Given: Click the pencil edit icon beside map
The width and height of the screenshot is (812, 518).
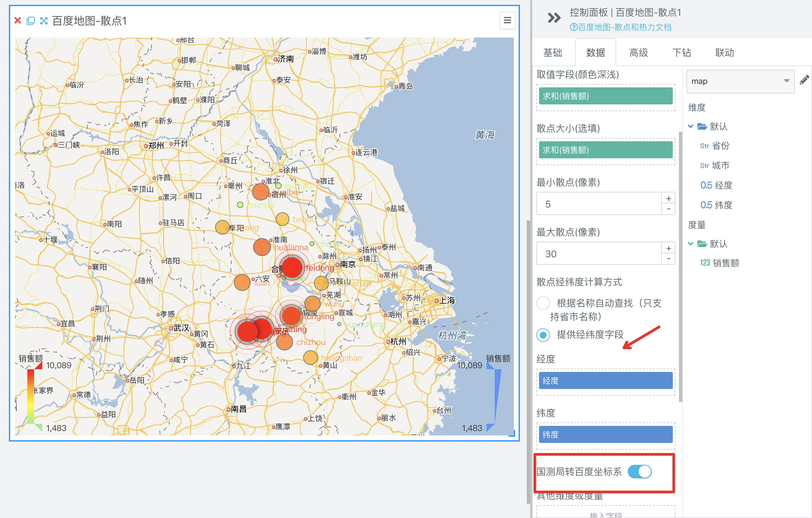Looking at the screenshot, I should [x=804, y=80].
